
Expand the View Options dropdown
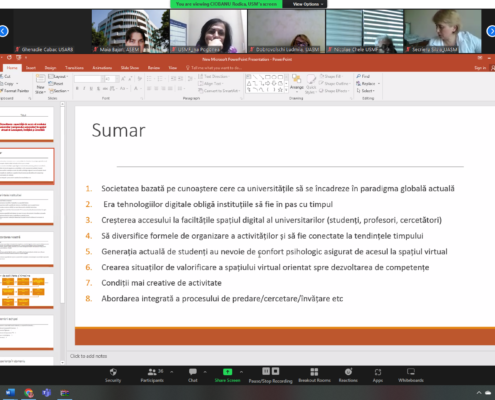(308, 4)
